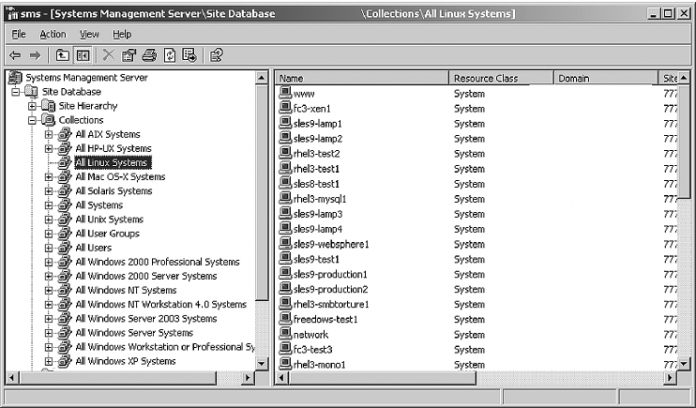Click the computer icon beside network
This screenshot has height=408, width=696.
(x=285, y=334)
